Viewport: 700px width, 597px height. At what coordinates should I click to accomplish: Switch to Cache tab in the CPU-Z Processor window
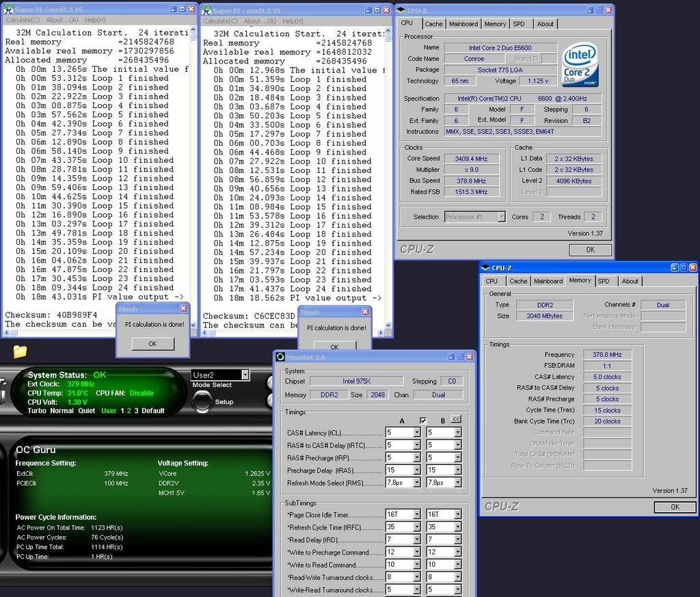[x=433, y=24]
